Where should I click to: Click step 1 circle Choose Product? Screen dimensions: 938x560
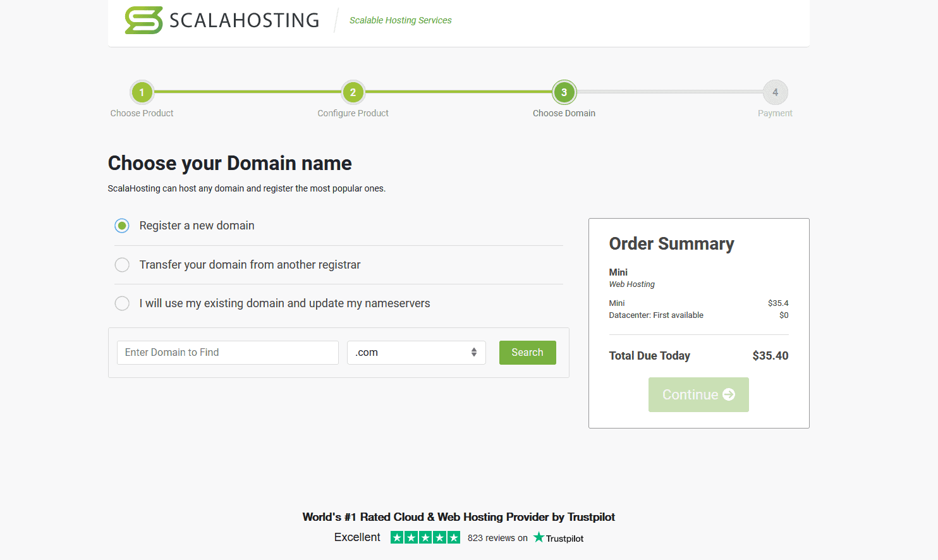[142, 92]
